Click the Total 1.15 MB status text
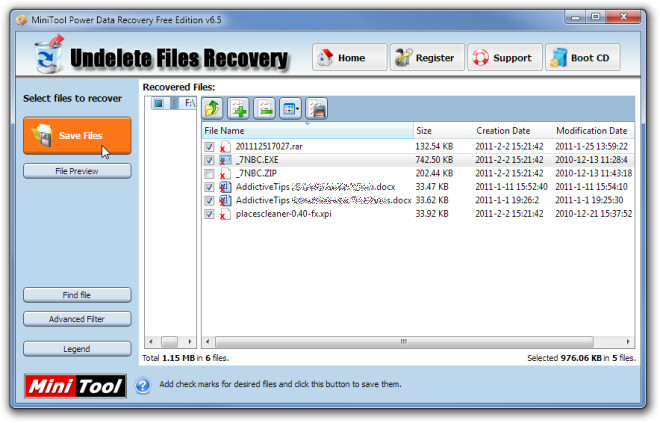 click(186, 358)
